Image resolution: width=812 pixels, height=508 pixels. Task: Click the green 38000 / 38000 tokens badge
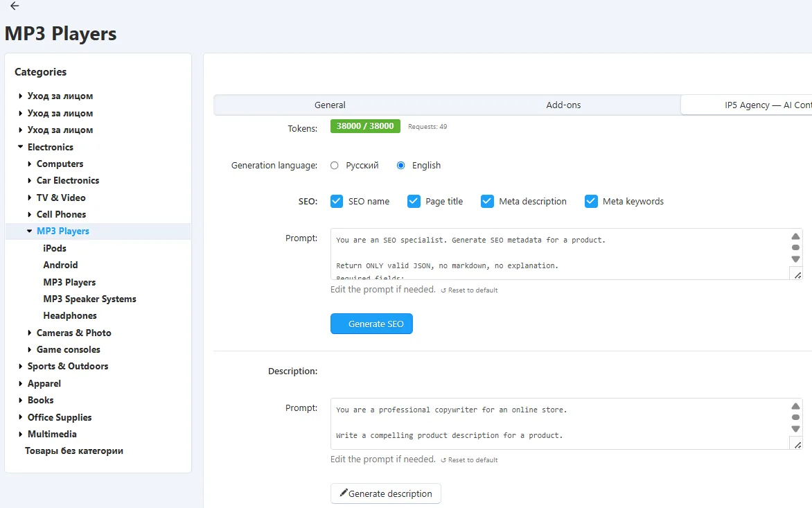(365, 126)
